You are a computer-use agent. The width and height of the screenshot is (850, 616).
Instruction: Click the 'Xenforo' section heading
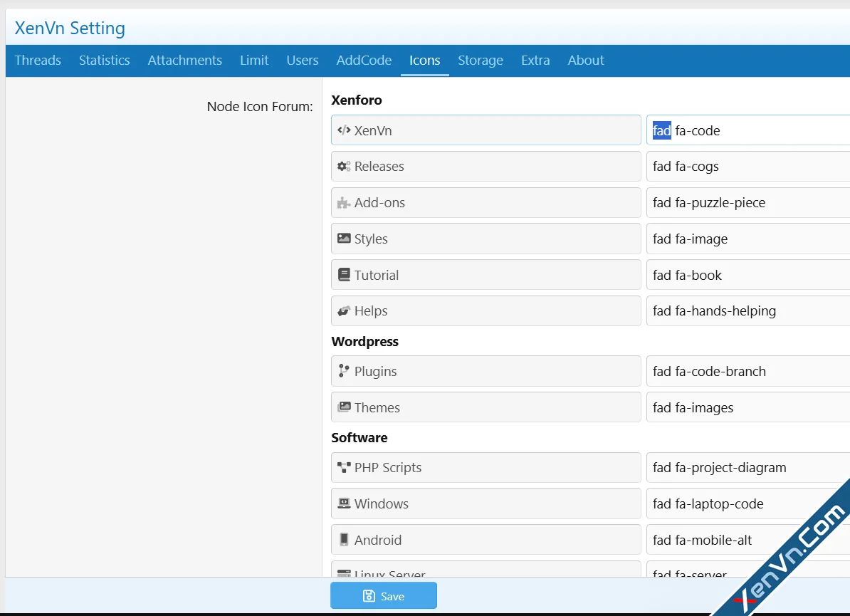[357, 100]
